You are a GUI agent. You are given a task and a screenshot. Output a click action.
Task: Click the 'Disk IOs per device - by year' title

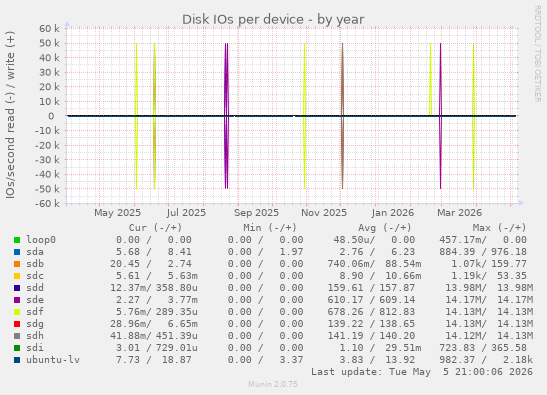(273, 20)
